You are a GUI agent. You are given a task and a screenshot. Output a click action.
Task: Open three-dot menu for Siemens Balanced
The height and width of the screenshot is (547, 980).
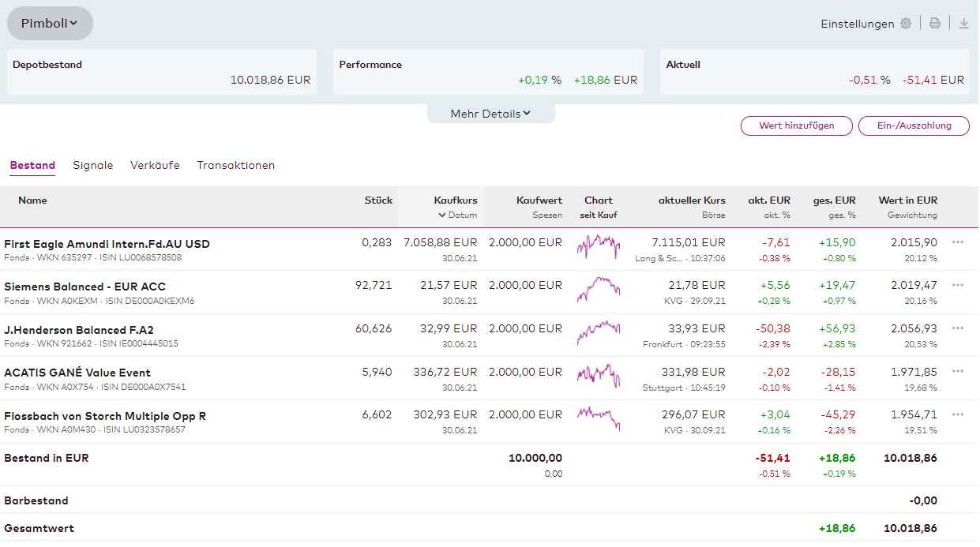[958, 285]
